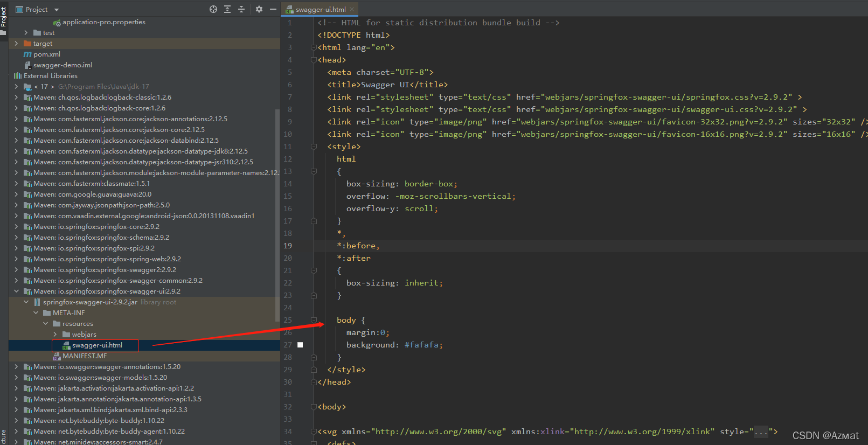Fold the body CSS rule at line 25
The height and width of the screenshot is (445, 868).
pos(314,320)
